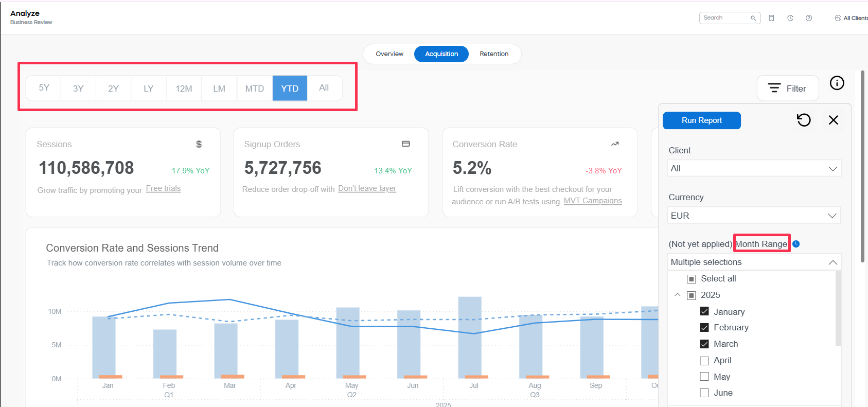Click the 110,586,708 sessions value
The width and height of the screenshot is (868, 407).
pyautogui.click(x=86, y=168)
